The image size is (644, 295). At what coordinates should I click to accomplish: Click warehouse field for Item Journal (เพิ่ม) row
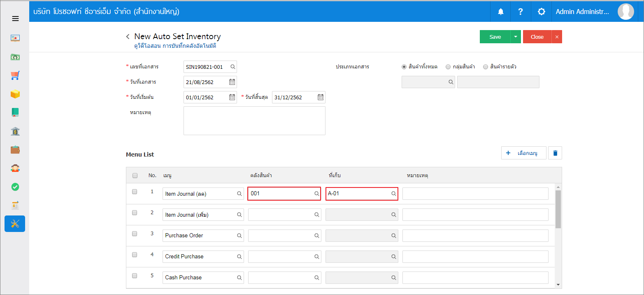pos(284,215)
